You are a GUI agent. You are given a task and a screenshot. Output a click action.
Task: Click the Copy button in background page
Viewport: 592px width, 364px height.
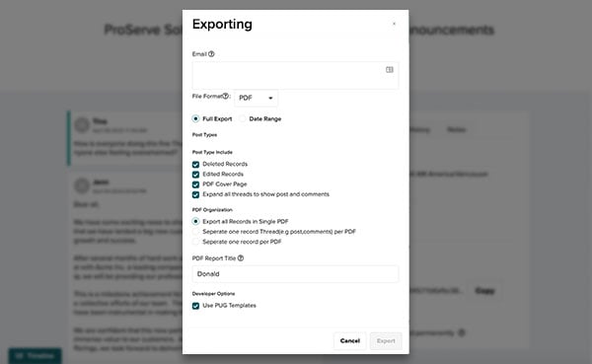484,290
